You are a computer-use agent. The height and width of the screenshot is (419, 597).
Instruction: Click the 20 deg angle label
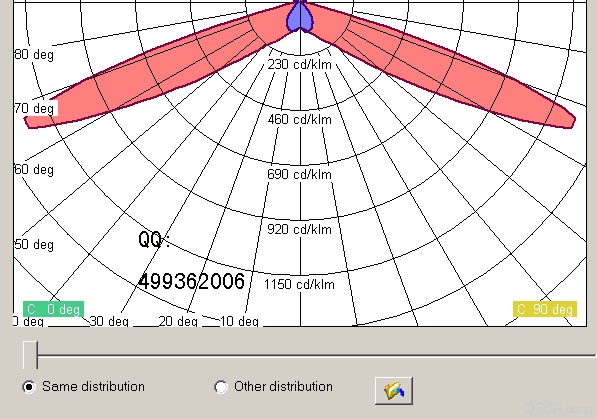[x=178, y=321]
